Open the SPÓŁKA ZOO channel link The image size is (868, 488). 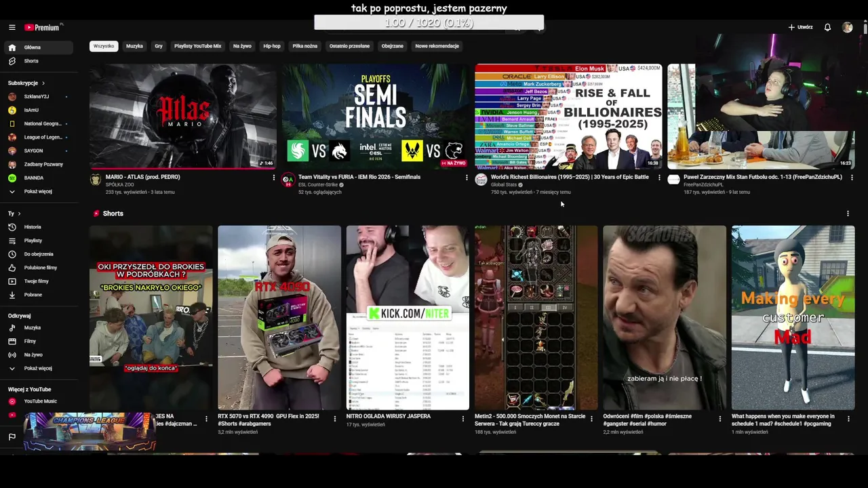(119, 184)
